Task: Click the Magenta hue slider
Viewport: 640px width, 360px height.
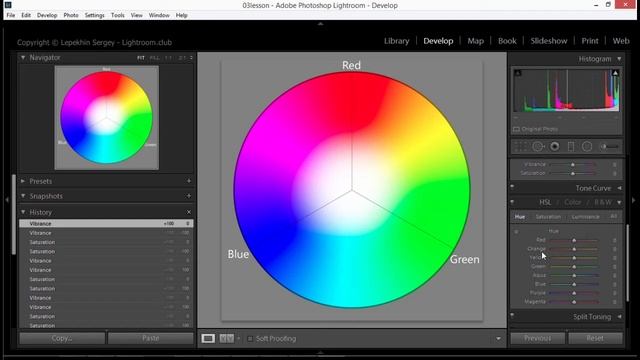Action: pyautogui.click(x=574, y=302)
